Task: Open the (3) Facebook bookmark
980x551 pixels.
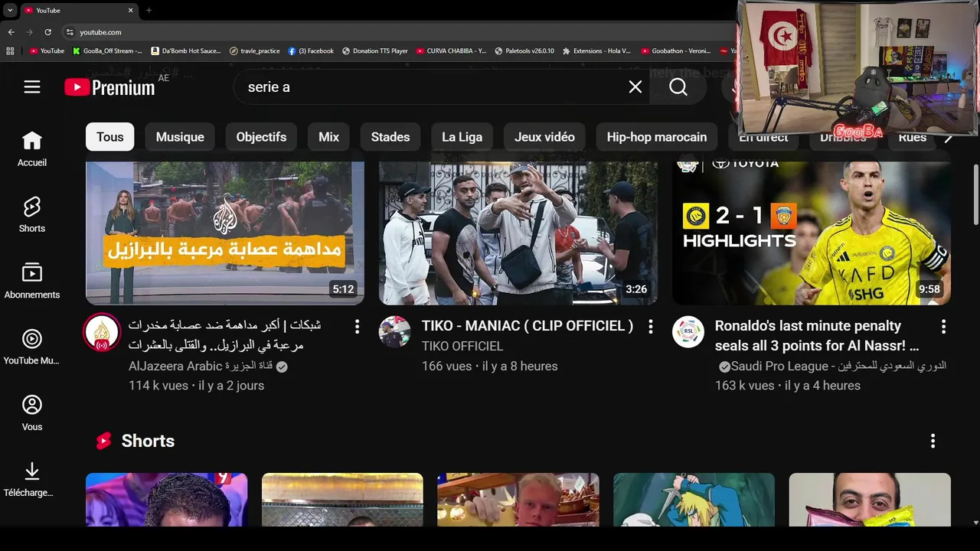Action: [311, 51]
